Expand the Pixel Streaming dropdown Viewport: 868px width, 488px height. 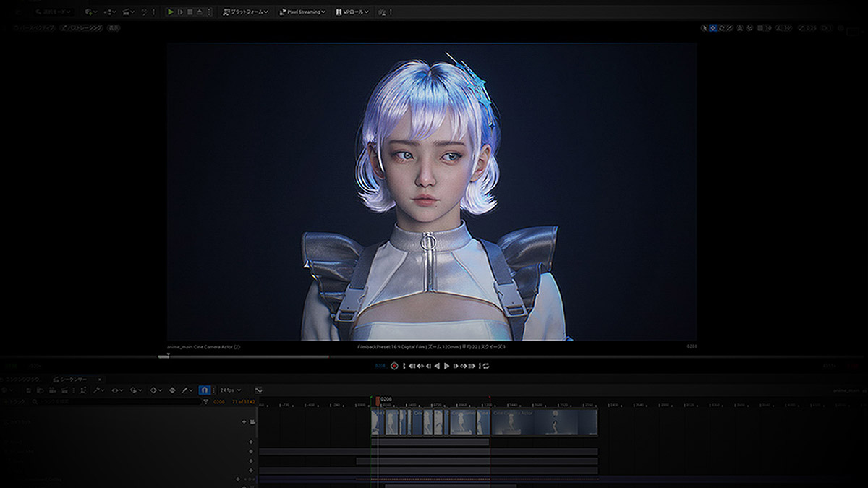click(302, 12)
